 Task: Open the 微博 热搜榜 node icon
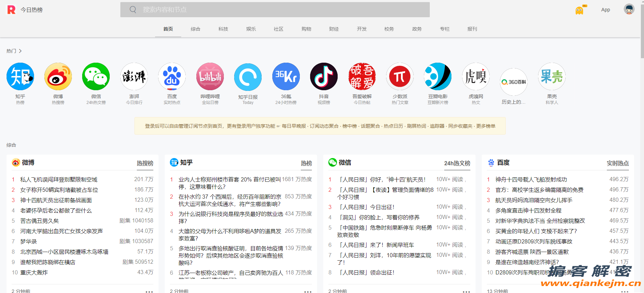tap(58, 76)
